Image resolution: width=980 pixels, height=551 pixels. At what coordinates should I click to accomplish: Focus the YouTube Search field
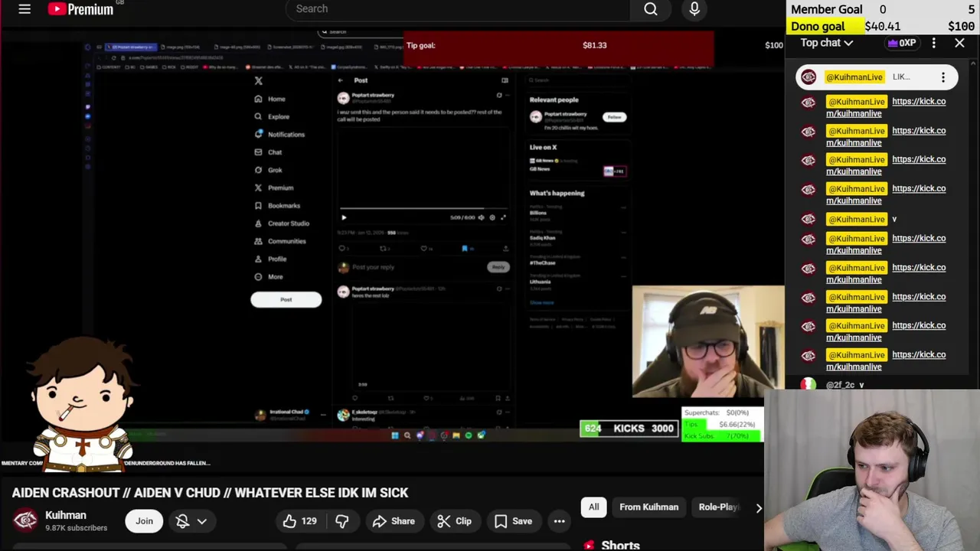tap(457, 9)
